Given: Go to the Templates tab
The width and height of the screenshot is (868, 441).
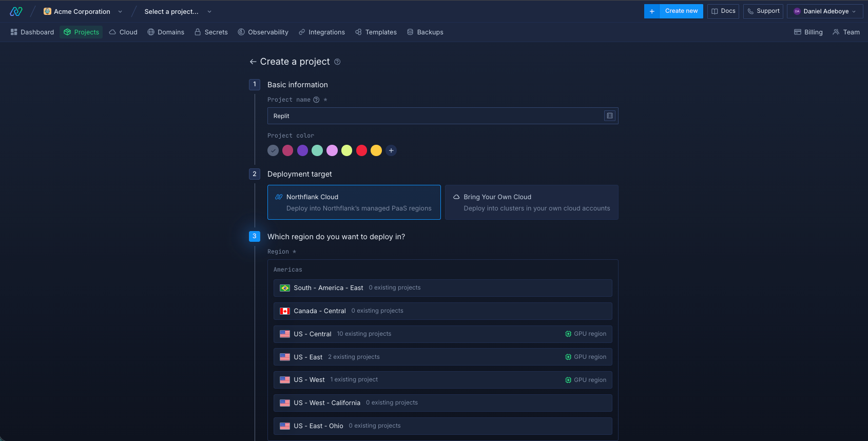Looking at the screenshot, I should 376,32.
